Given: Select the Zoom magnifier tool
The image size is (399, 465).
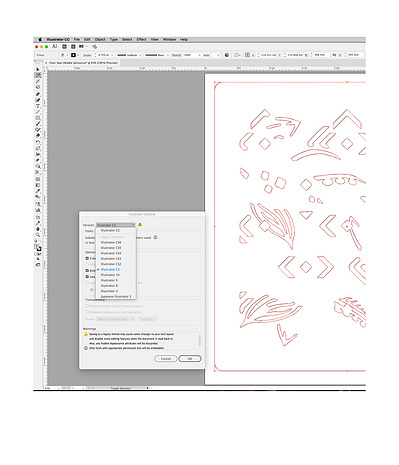Looking at the screenshot, I should pos(38,235).
